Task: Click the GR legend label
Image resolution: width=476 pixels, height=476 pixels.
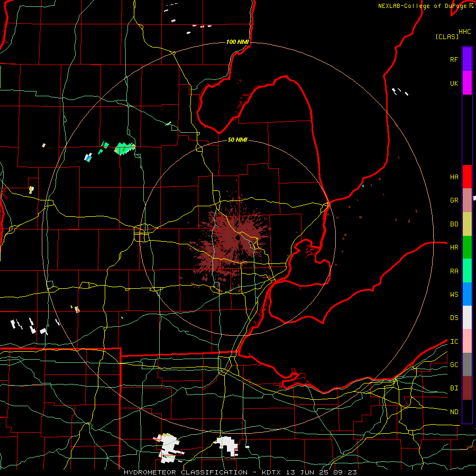Action: pos(454,200)
